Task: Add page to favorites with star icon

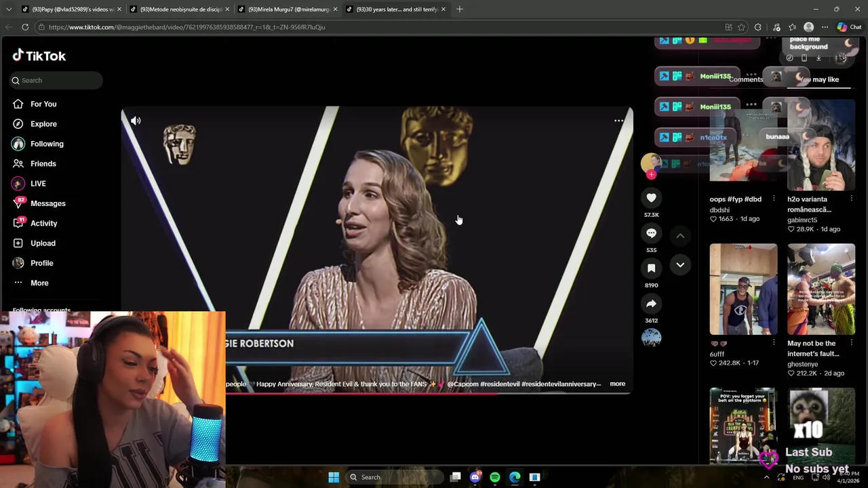Action: pos(741,27)
